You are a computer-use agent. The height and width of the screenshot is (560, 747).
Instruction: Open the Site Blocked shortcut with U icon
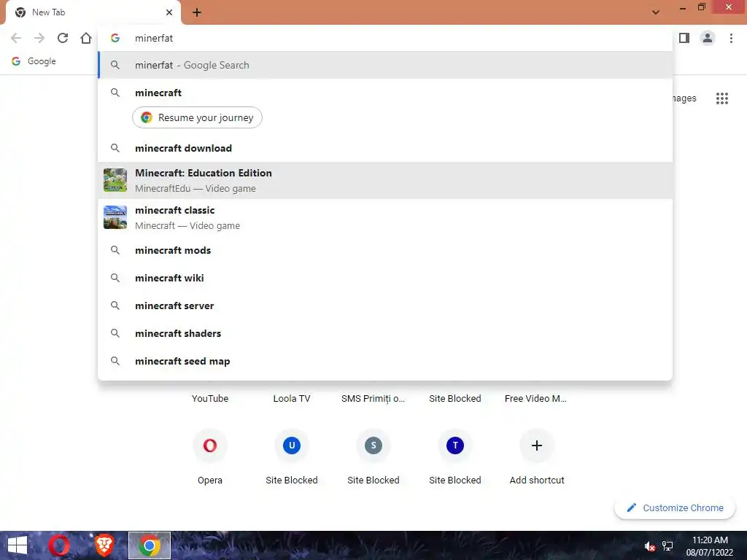pos(292,456)
